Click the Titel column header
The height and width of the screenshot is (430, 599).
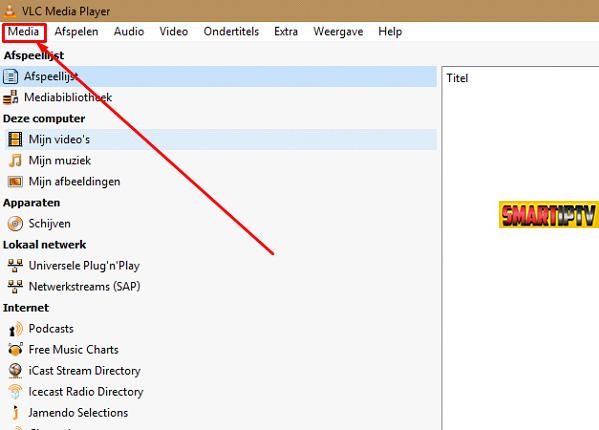457,78
